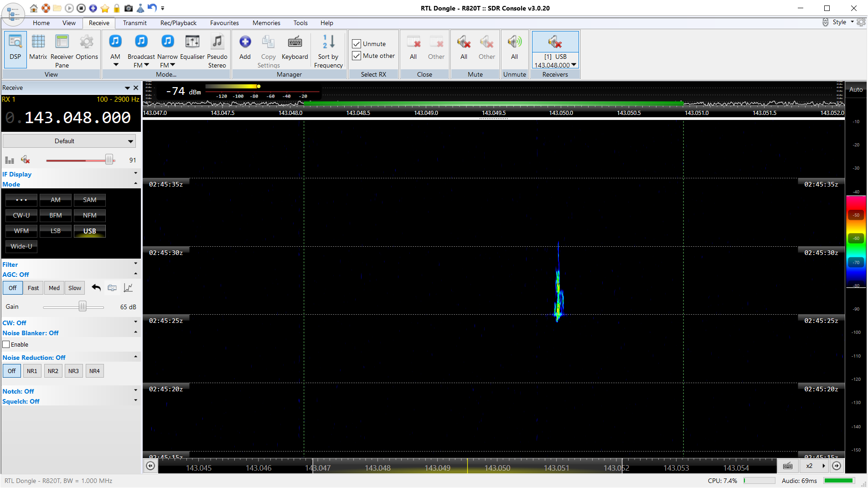Expand the Notch section
Viewport: 868px width, 488px height.
click(135, 390)
